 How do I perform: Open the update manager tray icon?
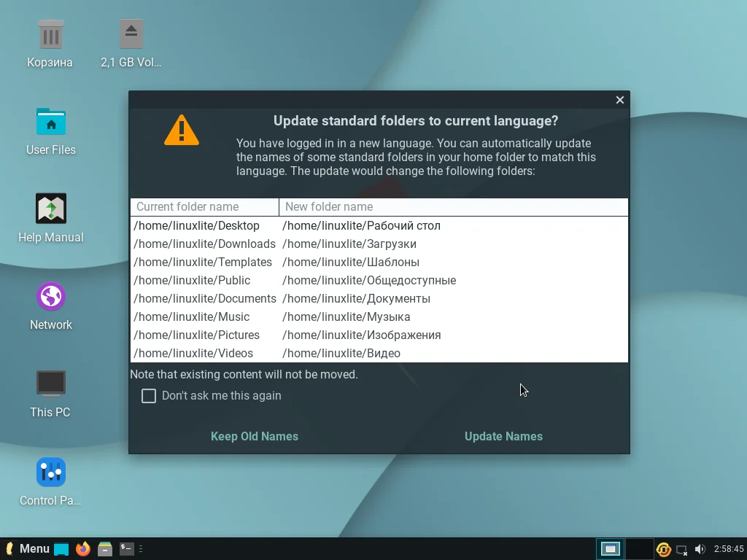point(663,549)
